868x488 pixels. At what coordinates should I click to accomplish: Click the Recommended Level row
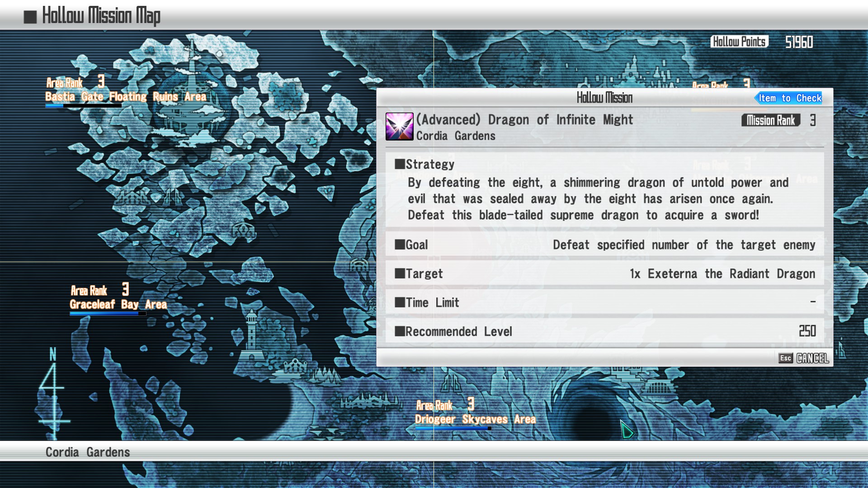click(x=604, y=331)
